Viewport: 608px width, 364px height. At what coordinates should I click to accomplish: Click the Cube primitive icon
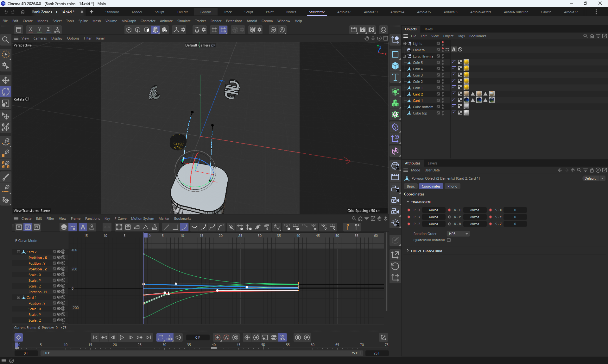(x=395, y=66)
